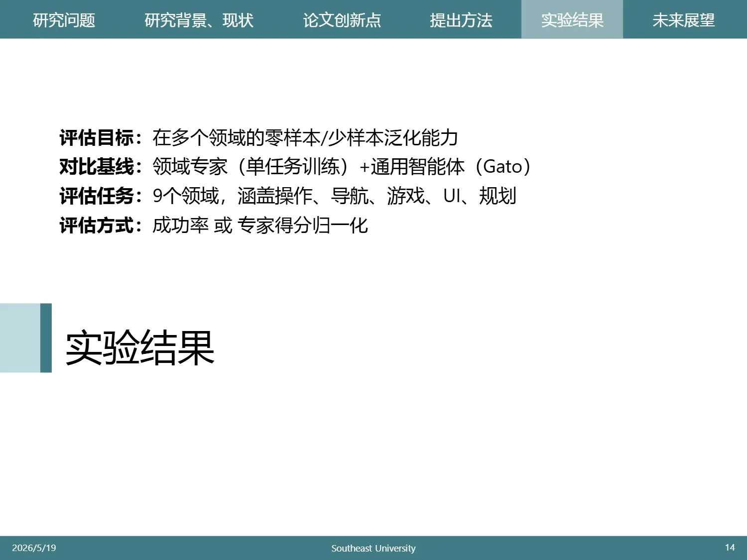Click the 评估任务 line about 9个领域
The width and height of the screenshot is (747, 560).
click(288, 196)
